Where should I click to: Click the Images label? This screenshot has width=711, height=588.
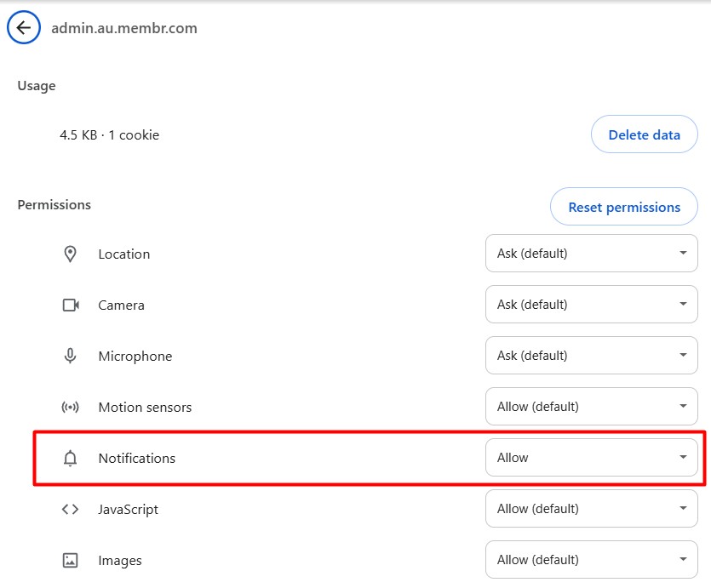(120, 561)
